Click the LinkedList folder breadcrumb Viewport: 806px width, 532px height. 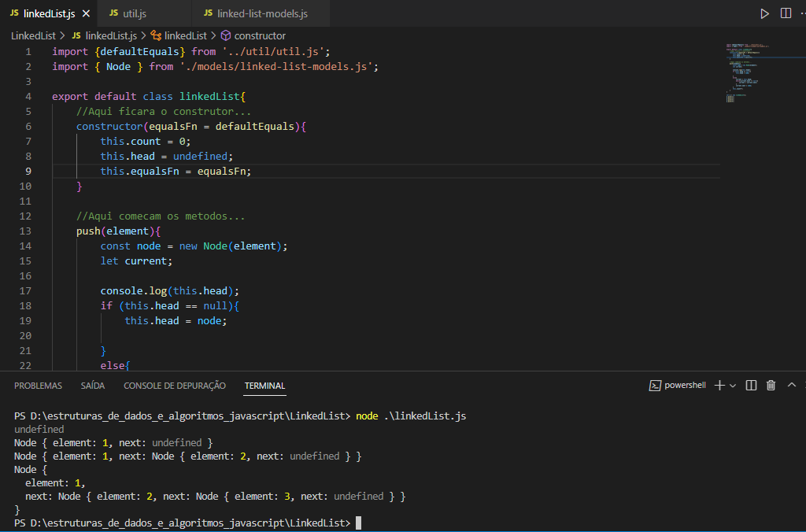click(x=33, y=35)
